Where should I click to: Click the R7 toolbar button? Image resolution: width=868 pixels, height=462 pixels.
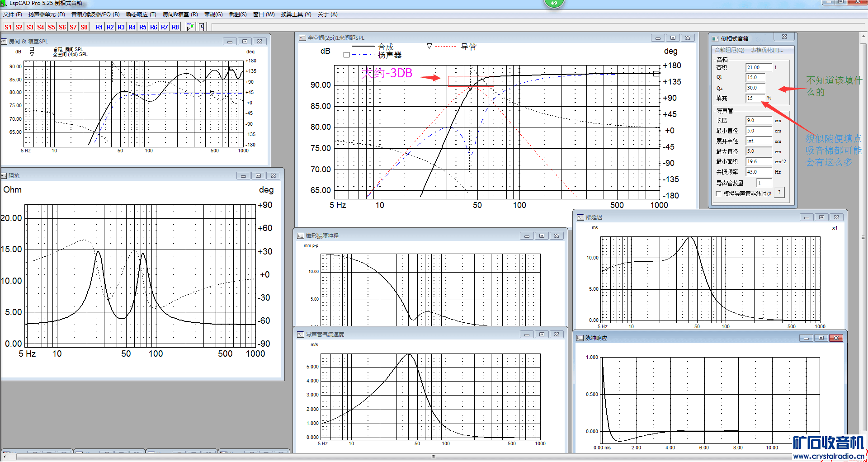[165, 27]
